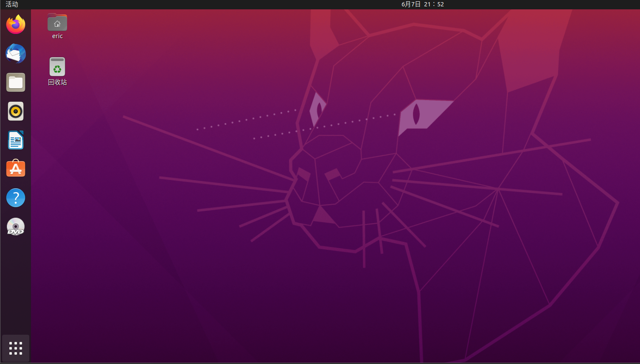Click the 回收站 label text
The width and height of the screenshot is (640, 364).
pos(57,82)
